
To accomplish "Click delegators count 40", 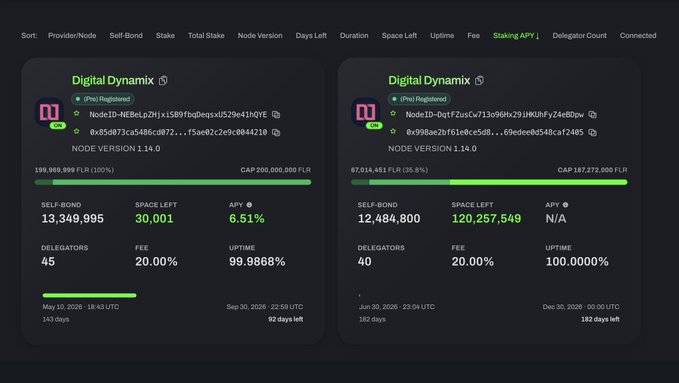I will pos(365,262).
